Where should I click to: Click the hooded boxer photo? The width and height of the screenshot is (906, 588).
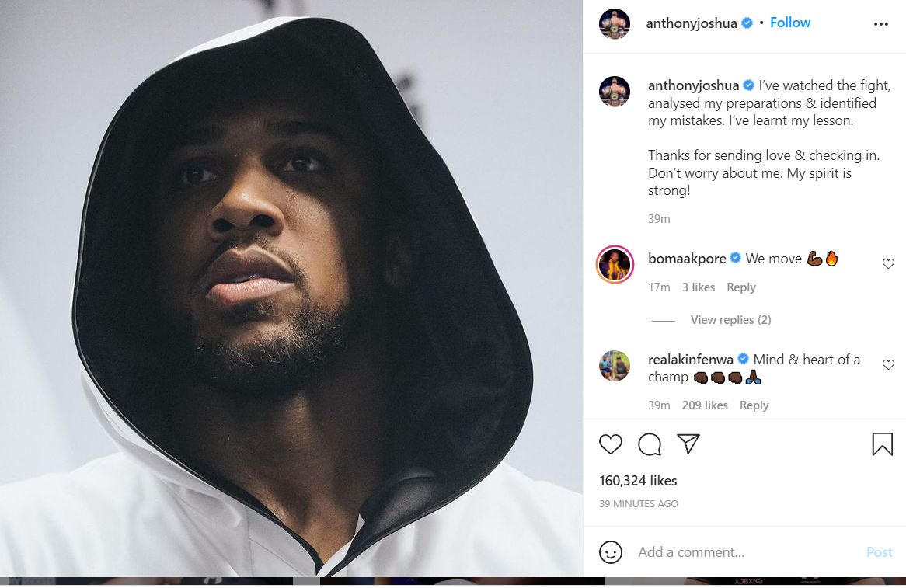click(x=291, y=289)
